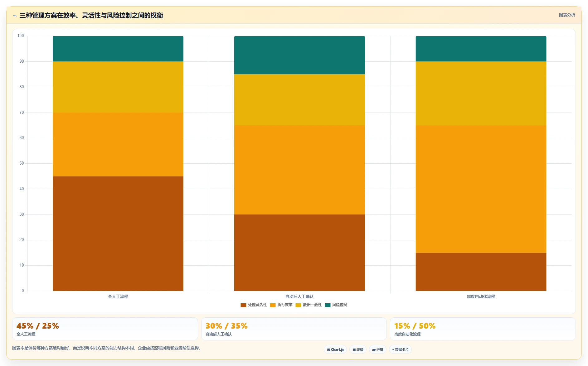This screenshot has width=588, height=366.
Task: Click the 图表分析 label in the header
Action: (x=567, y=15)
